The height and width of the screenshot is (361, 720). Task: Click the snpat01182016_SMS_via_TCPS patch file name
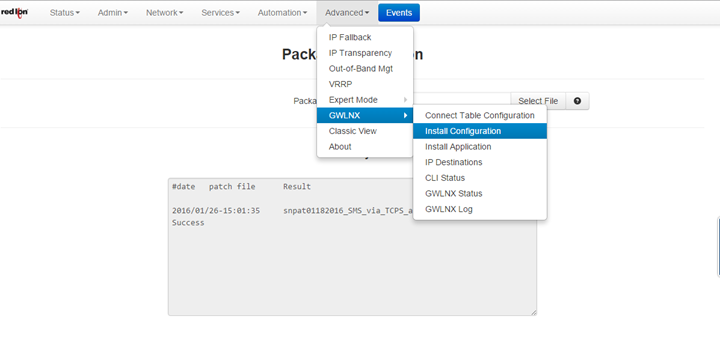(x=348, y=210)
